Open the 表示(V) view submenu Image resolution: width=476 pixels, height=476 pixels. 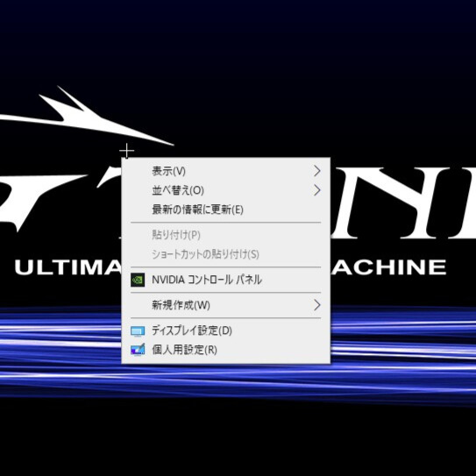(226, 171)
